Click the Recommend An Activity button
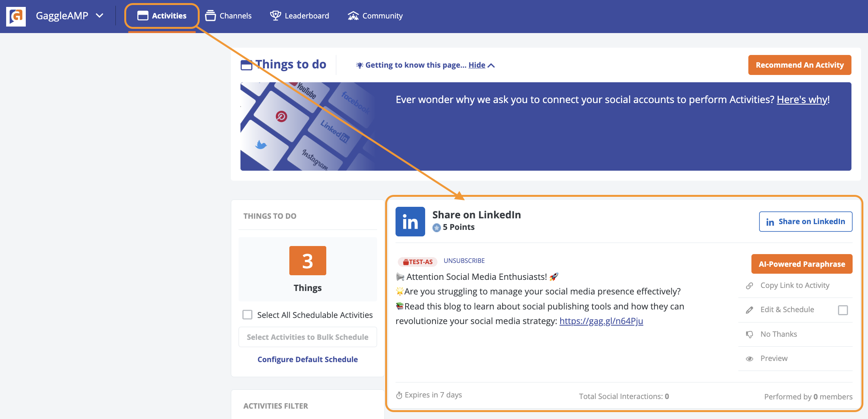This screenshot has width=868, height=419. point(800,65)
